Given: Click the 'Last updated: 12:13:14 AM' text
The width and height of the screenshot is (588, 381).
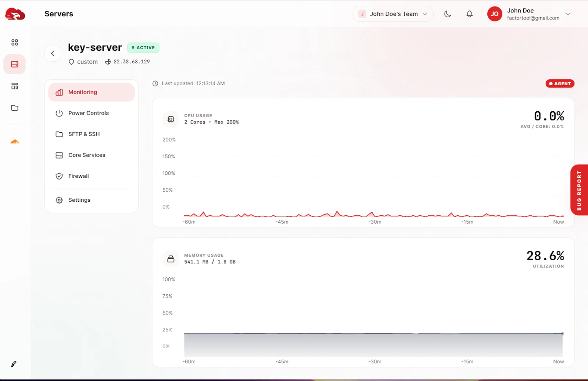Looking at the screenshot, I should coord(193,84).
